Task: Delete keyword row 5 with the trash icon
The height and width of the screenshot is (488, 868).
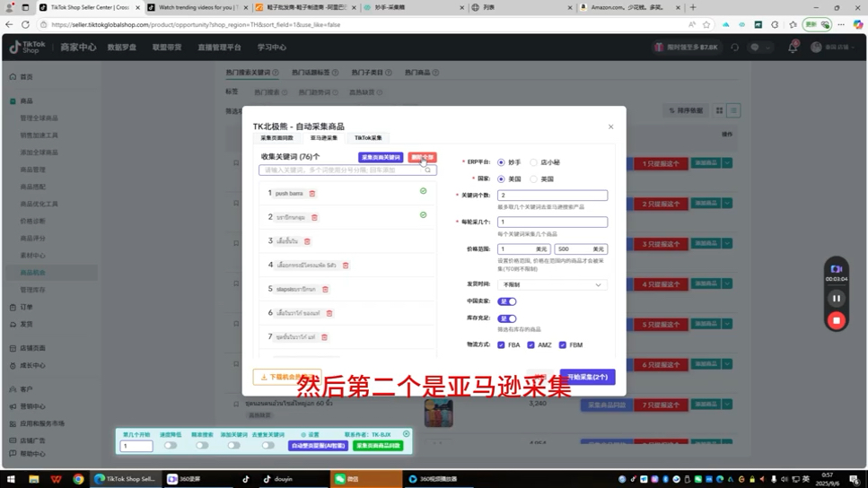Action: [x=326, y=290]
